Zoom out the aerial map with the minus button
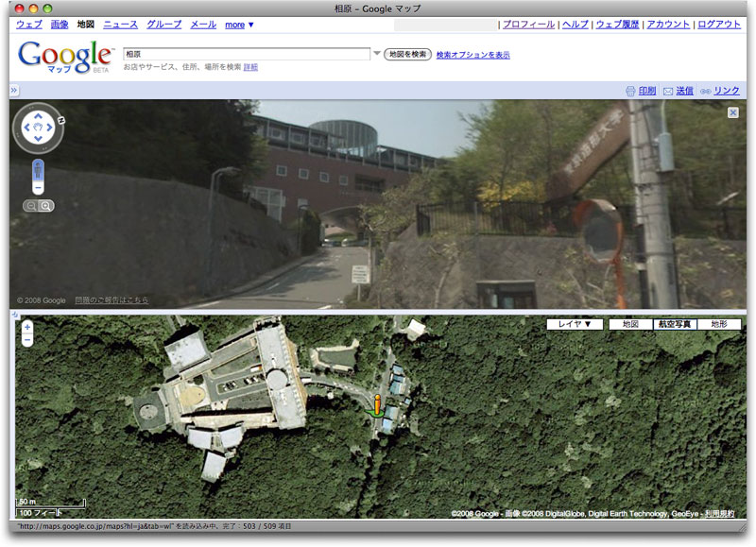This screenshot has height=547, width=756. (x=27, y=340)
